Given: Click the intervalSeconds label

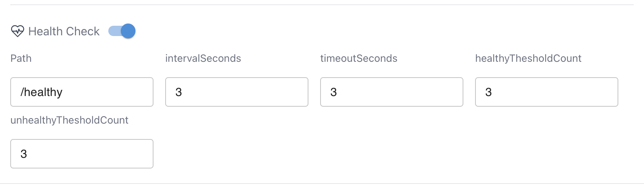Looking at the screenshot, I should 203,58.
